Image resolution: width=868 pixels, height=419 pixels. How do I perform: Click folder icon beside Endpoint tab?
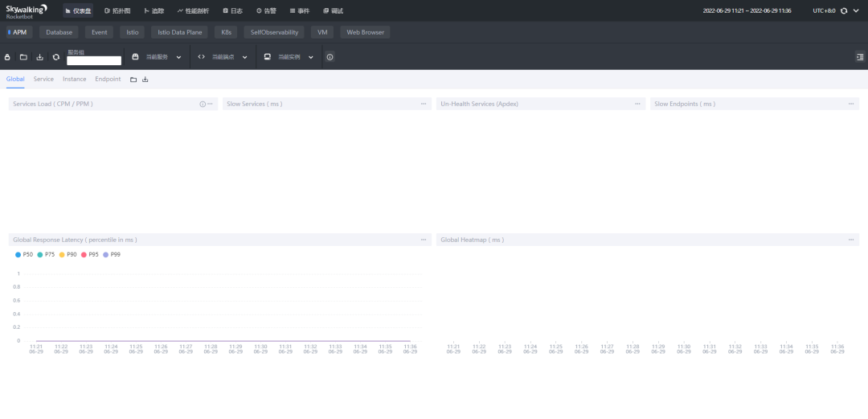(133, 80)
